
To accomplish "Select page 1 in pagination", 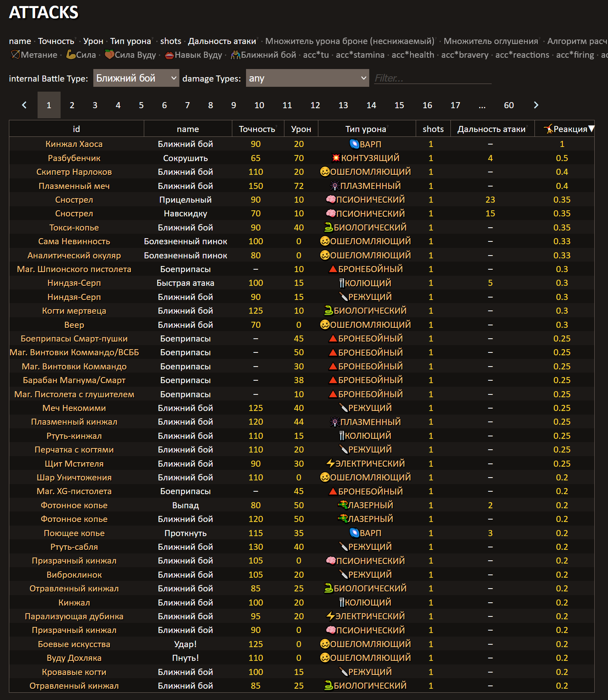I will tap(49, 105).
